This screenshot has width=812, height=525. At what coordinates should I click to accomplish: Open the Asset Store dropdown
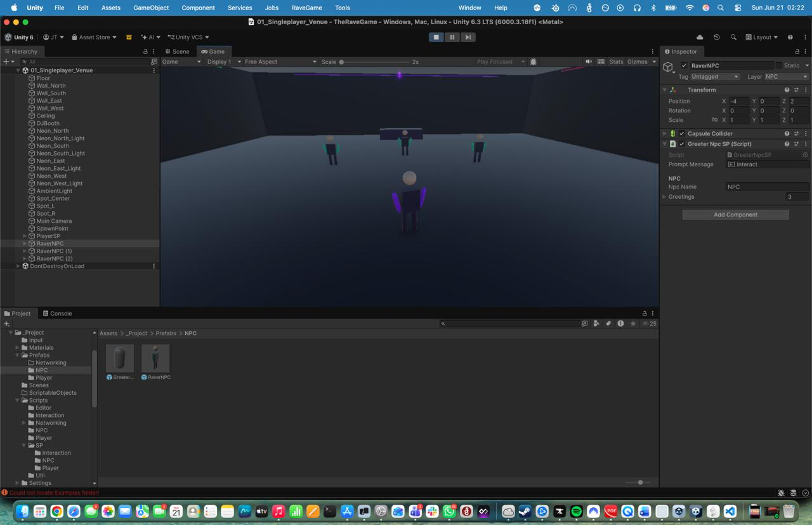click(94, 37)
